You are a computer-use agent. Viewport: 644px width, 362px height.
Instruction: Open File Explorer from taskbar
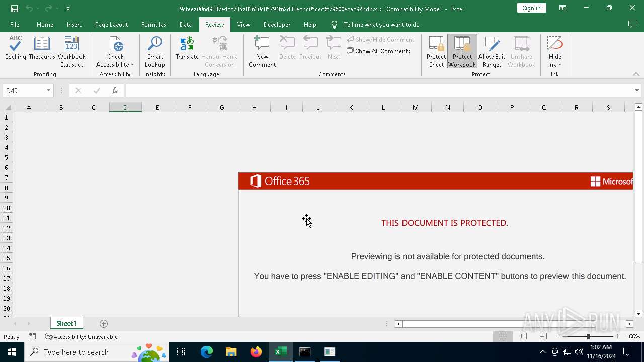231,352
